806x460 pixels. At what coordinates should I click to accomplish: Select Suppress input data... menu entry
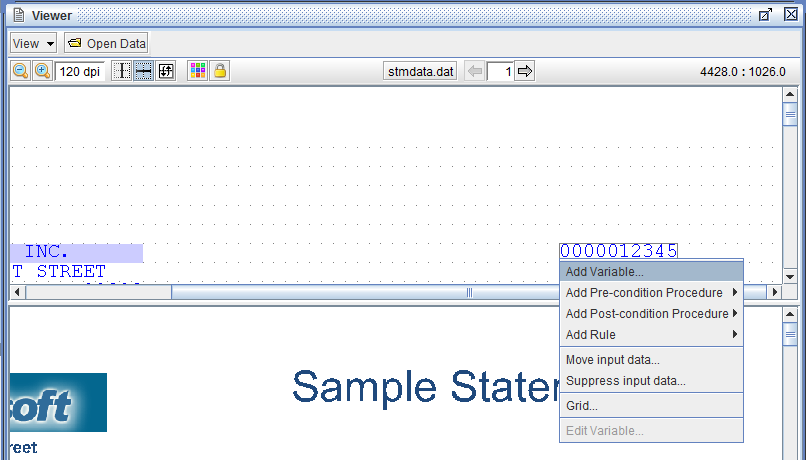pos(651,381)
